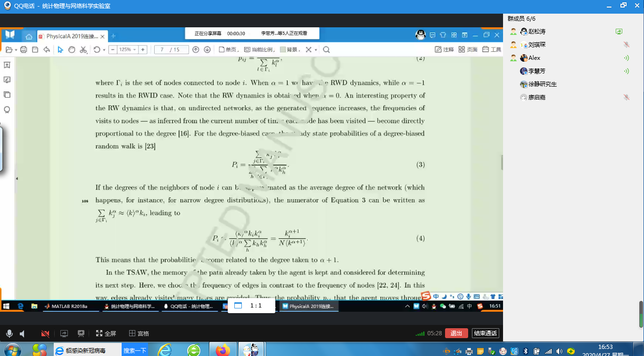The image size is (644, 356).
Task: Select the arrow selection tool
Action: tap(60, 49)
